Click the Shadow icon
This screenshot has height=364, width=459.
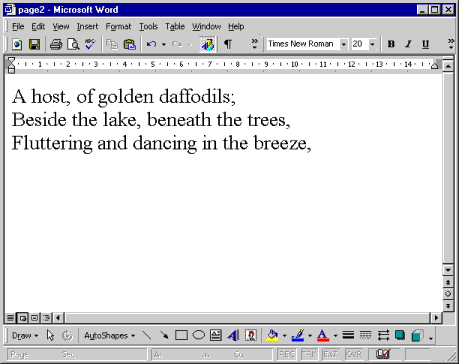400,335
